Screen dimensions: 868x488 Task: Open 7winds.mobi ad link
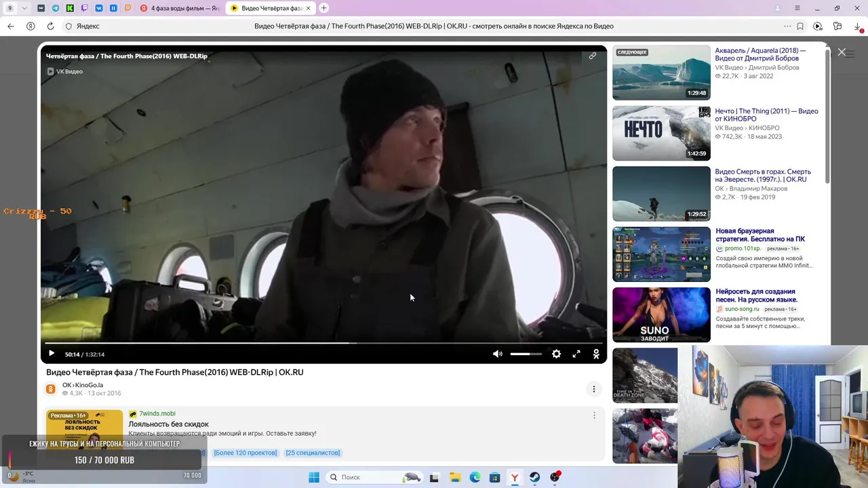(x=157, y=413)
